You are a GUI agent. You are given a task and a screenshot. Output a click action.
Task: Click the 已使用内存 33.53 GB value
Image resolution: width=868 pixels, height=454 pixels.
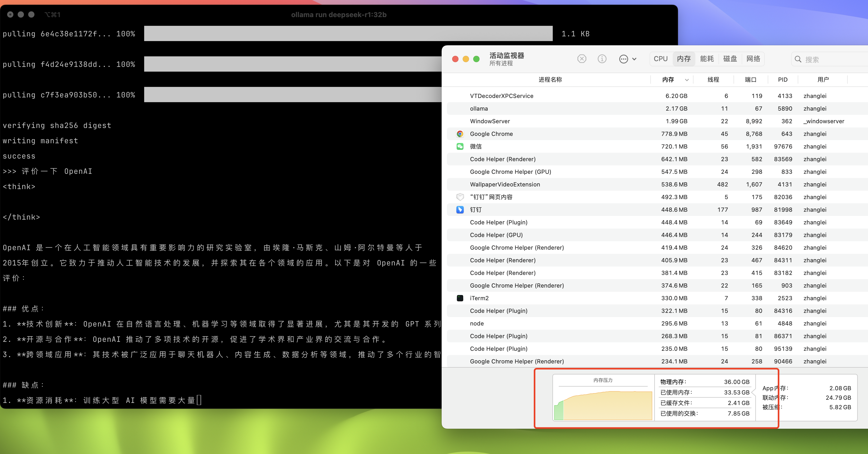coord(737,392)
